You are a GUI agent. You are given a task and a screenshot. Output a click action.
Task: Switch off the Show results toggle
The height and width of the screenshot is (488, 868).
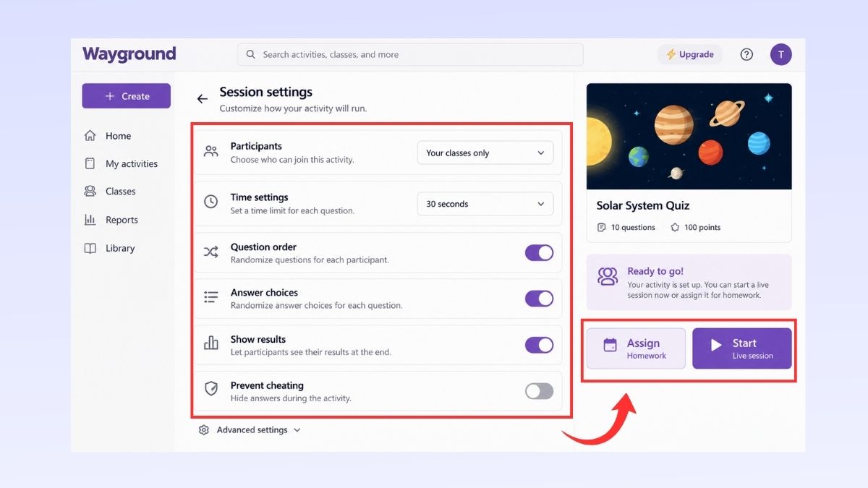(539, 345)
